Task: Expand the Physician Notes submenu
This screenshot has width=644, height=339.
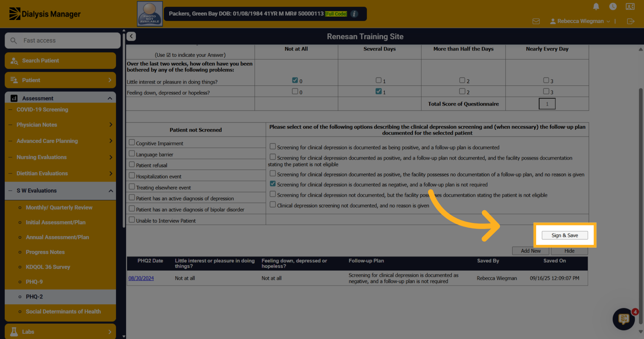Action: click(111, 125)
